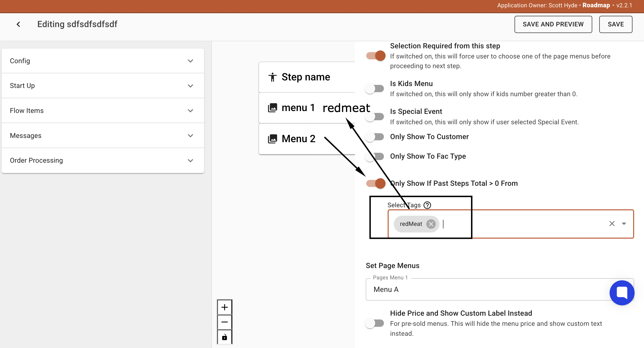644x348 pixels.
Task: Expand the Flow Items section
Action: 103,110
